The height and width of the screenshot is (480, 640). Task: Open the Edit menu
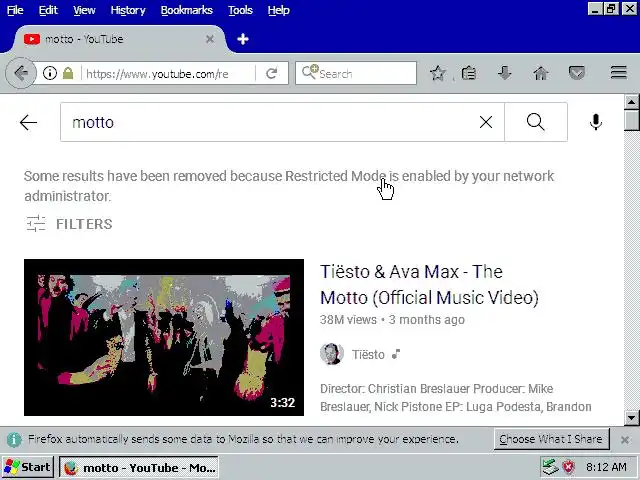(48, 10)
